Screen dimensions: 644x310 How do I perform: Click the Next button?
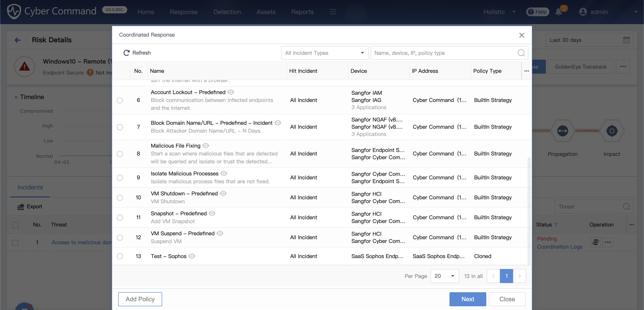467,299
